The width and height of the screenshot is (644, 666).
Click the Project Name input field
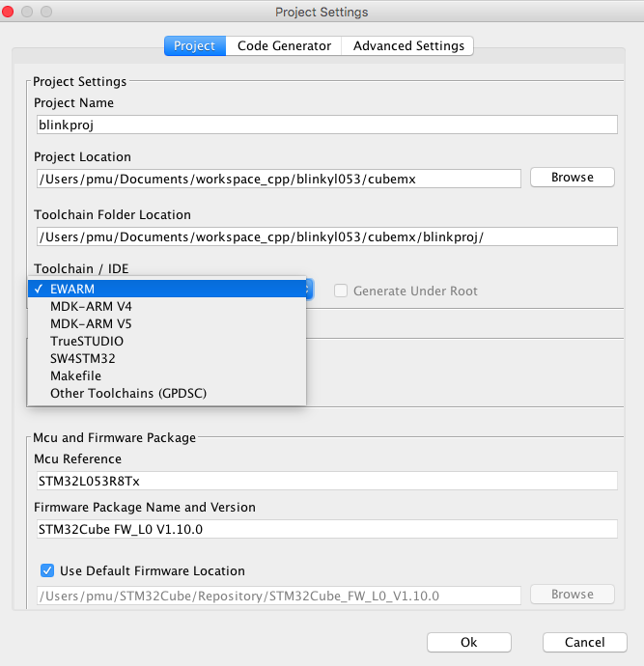(x=325, y=125)
